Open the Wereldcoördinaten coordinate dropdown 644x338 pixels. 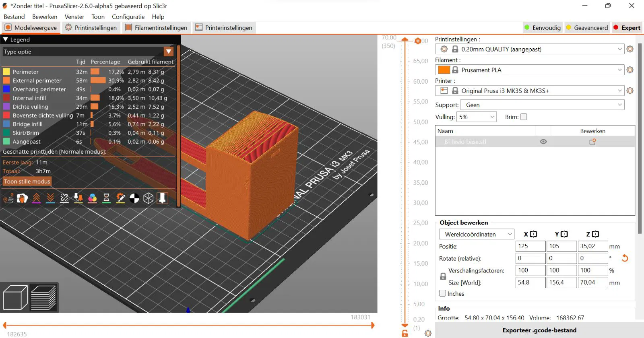coord(477,234)
